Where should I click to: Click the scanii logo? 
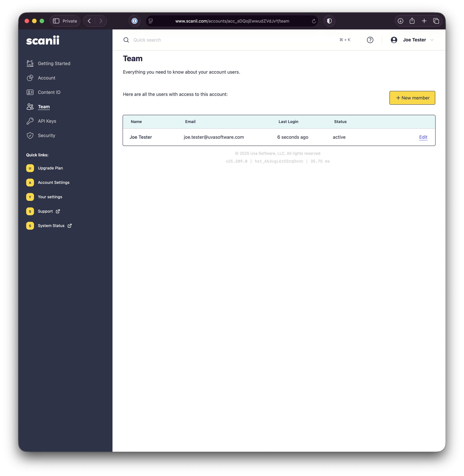pyautogui.click(x=43, y=40)
